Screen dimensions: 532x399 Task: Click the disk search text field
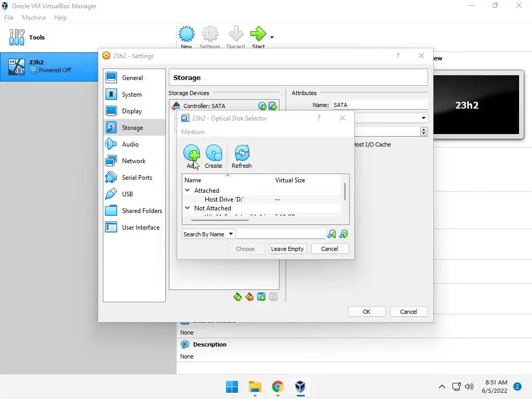coord(281,234)
